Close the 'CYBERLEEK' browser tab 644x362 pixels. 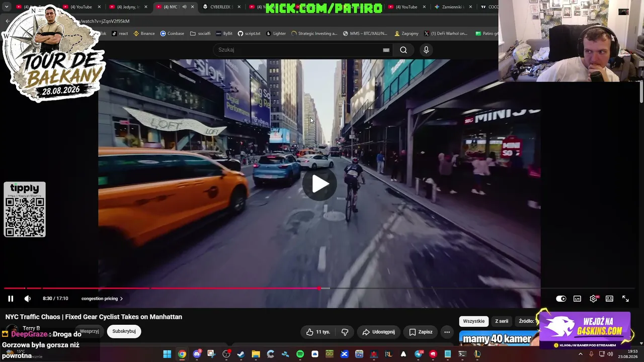(x=239, y=7)
